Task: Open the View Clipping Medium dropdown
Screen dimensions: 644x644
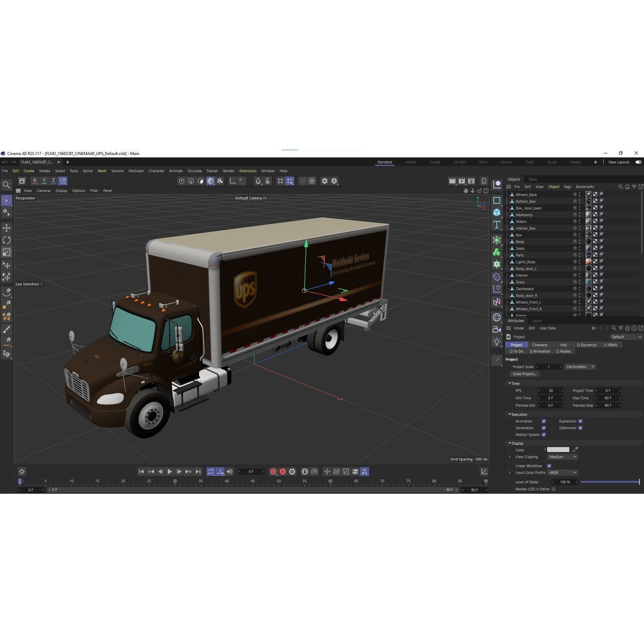Action: [562, 457]
